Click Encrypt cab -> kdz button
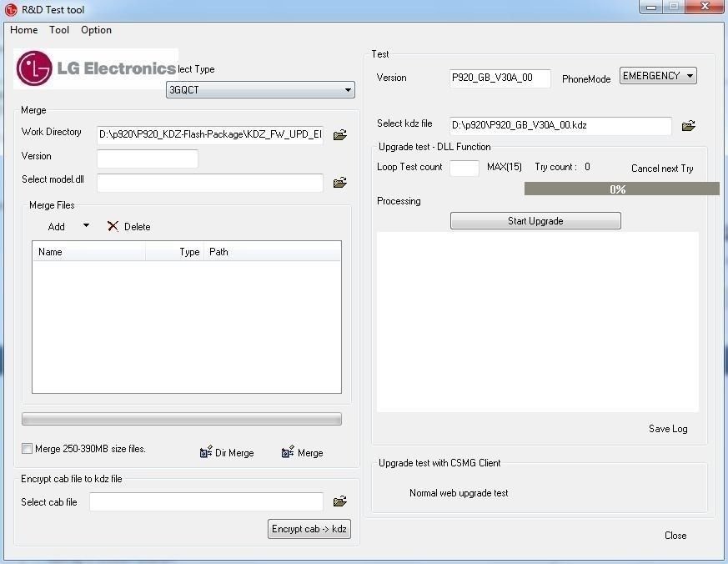 click(309, 529)
